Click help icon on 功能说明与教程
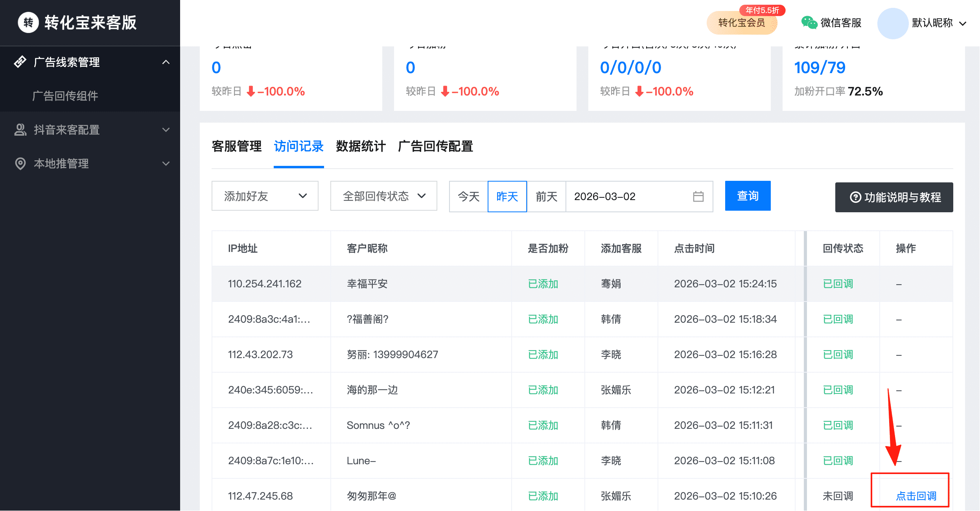Viewport: 980px width, 511px height. (x=855, y=197)
